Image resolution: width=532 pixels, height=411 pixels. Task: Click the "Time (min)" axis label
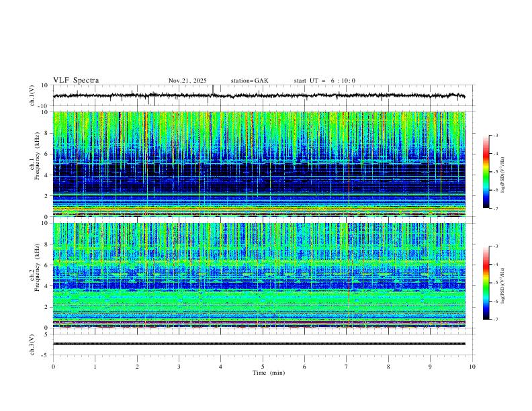coord(269,373)
